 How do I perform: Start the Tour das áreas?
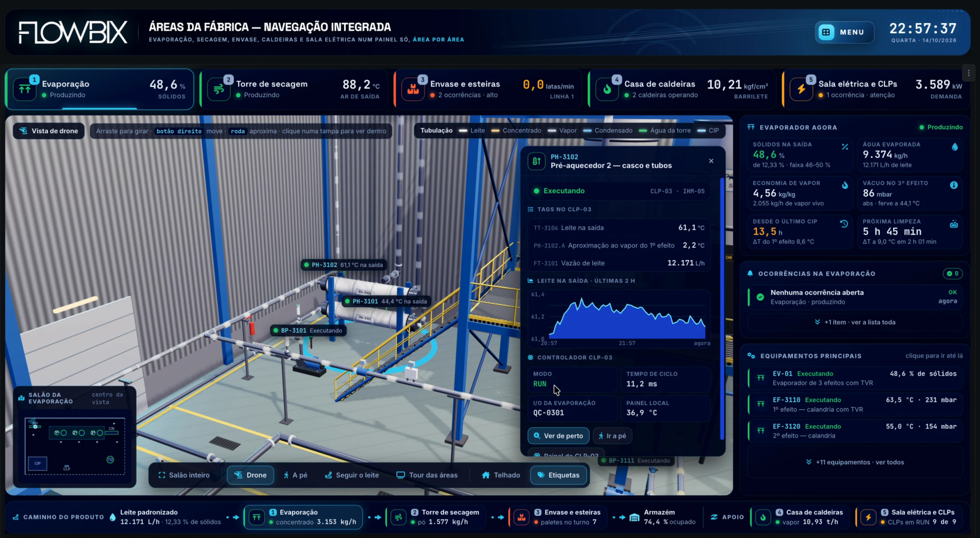(427, 475)
